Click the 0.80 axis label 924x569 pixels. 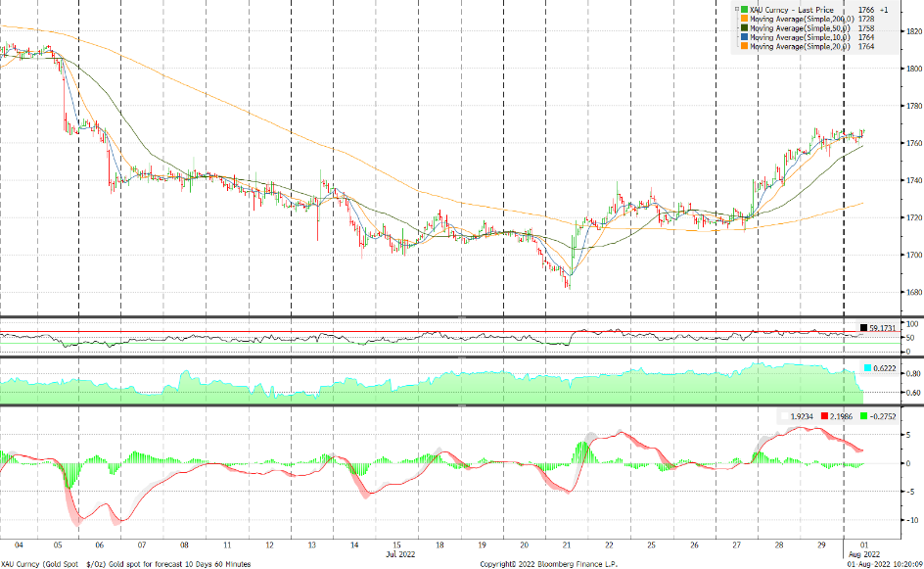click(913, 374)
